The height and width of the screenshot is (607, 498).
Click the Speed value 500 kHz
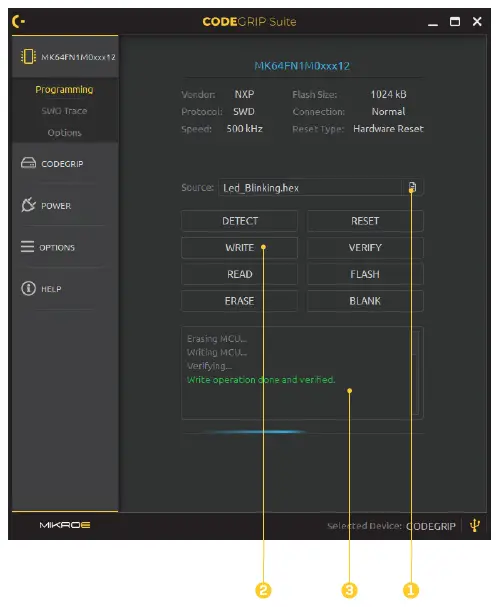(245, 129)
